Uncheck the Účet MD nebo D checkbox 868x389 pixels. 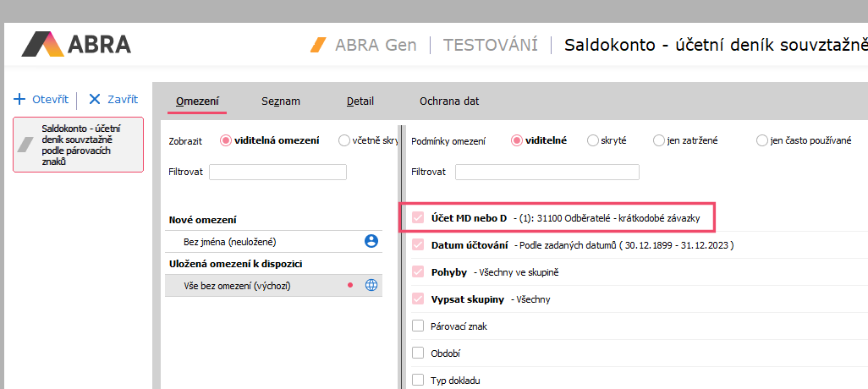point(417,218)
